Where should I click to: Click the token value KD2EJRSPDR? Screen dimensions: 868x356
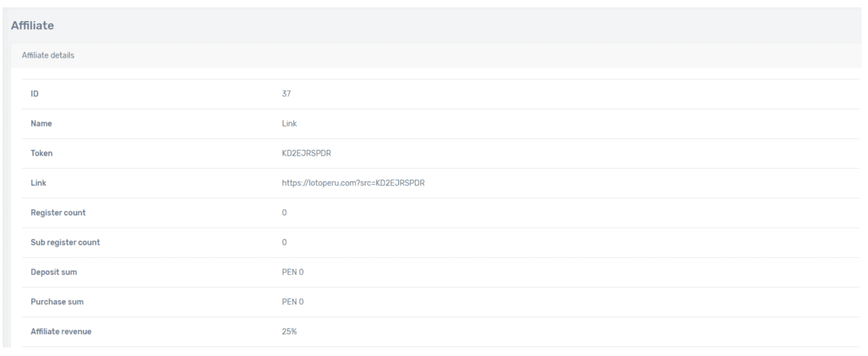pyautogui.click(x=307, y=153)
